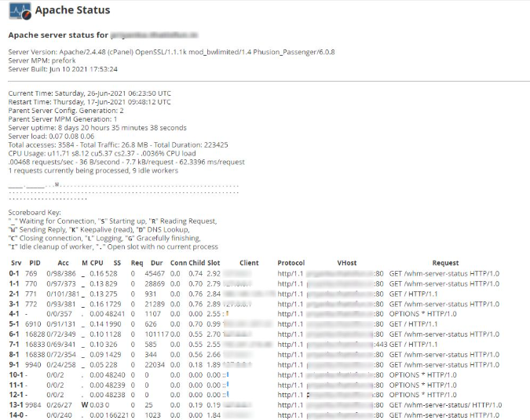Click the Dur column header
This screenshot has height=420, width=530.
click(x=156, y=263)
